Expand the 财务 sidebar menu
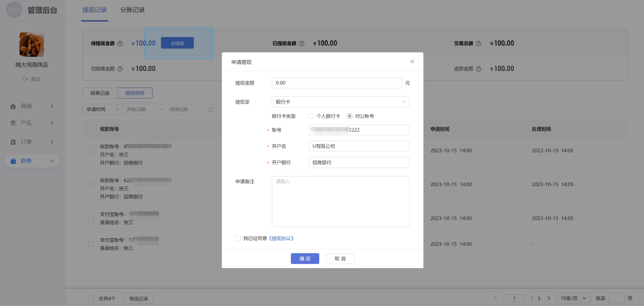 (32, 161)
